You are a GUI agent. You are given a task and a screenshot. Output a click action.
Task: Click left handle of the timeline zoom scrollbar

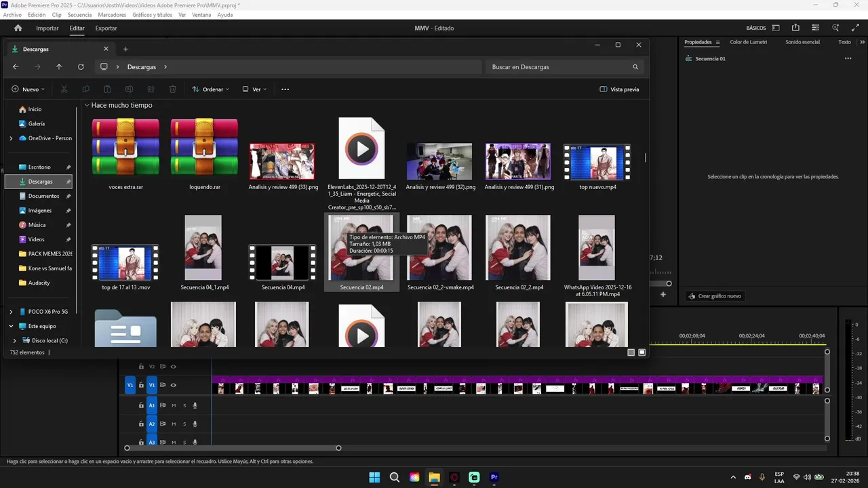point(127,448)
